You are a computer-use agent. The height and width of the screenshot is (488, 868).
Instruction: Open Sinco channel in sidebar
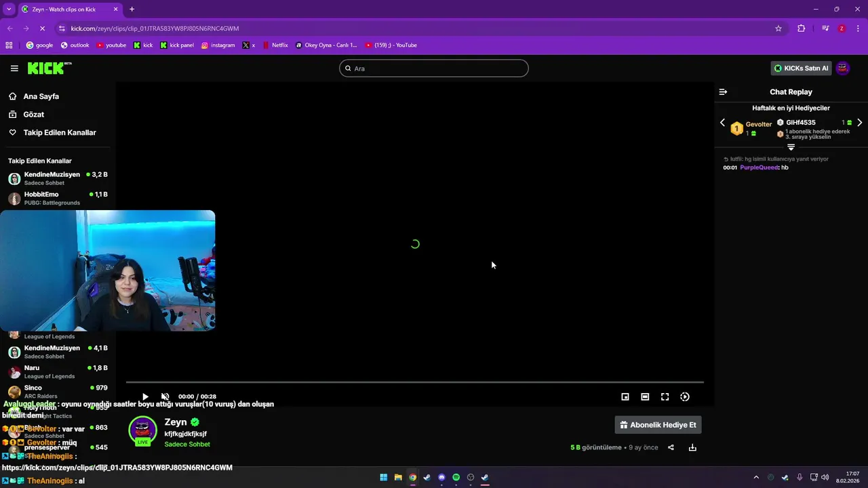(x=58, y=391)
